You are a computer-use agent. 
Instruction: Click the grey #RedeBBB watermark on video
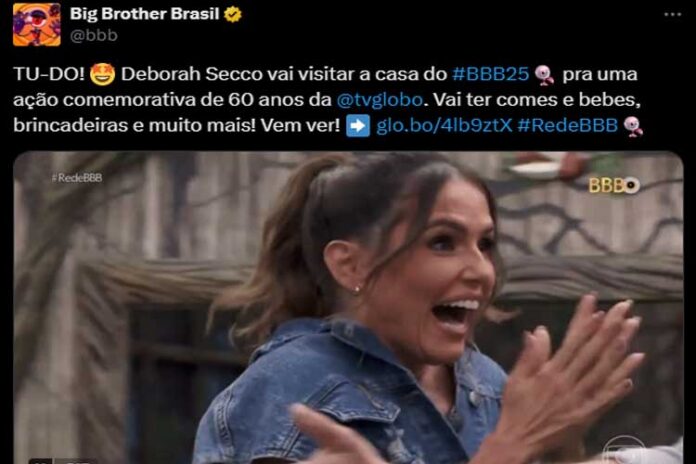[77, 178]
